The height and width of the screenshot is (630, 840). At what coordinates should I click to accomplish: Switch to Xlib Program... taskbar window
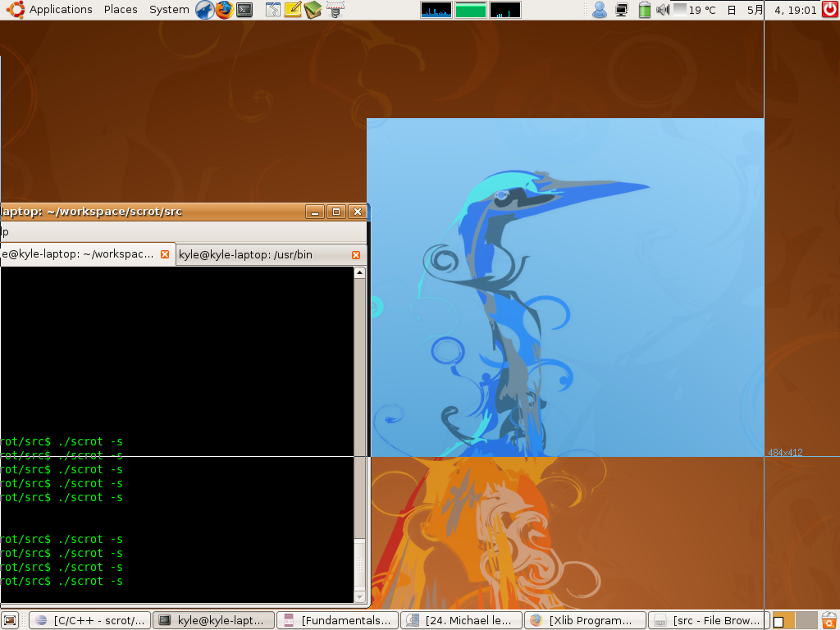click(x=585, y=621)
